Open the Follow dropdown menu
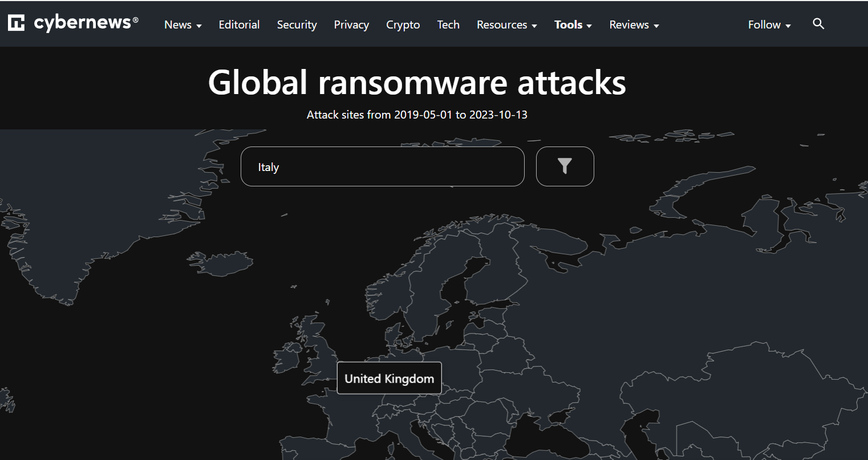Viewport: 868px width, 460px height. coord(769,25)
